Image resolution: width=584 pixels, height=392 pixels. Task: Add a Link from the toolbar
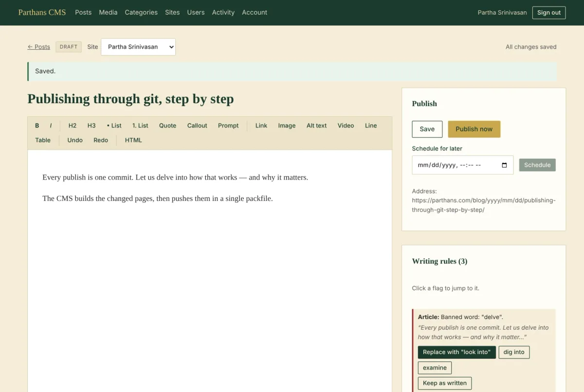click(x=261, y=125)
